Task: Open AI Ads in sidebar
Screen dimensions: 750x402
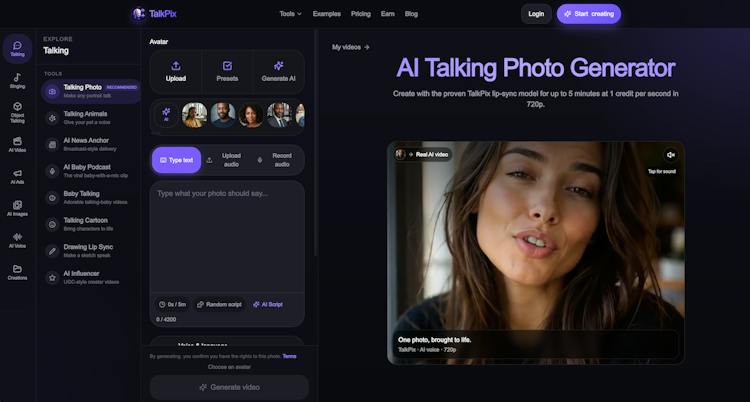Action: coord(17,176)
